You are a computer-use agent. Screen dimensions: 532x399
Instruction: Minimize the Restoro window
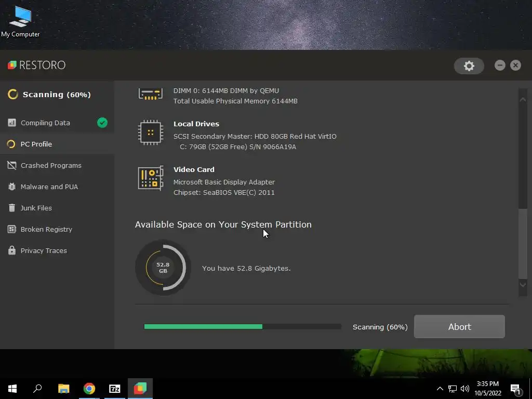500,65
